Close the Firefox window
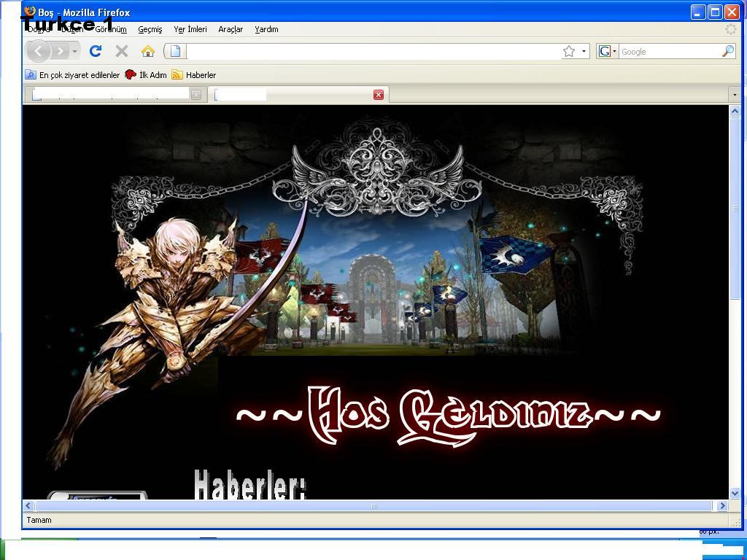 [732, 12]
